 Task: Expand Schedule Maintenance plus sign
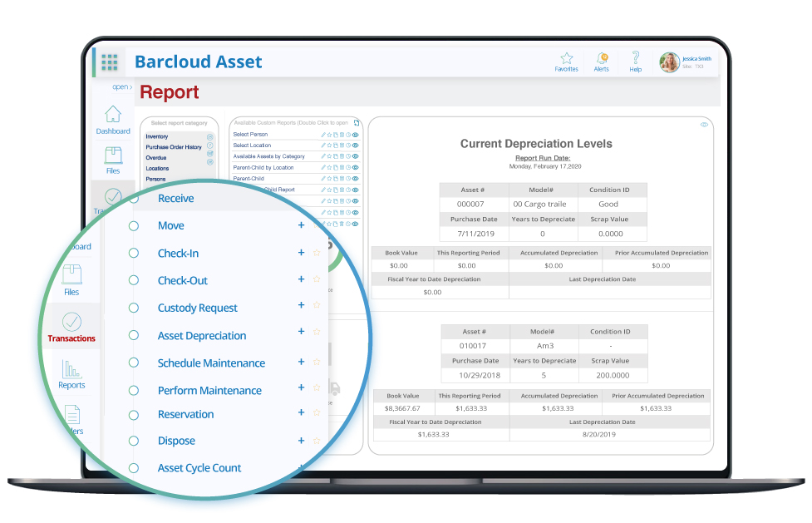pyautogui.click(x=301, y=362)
